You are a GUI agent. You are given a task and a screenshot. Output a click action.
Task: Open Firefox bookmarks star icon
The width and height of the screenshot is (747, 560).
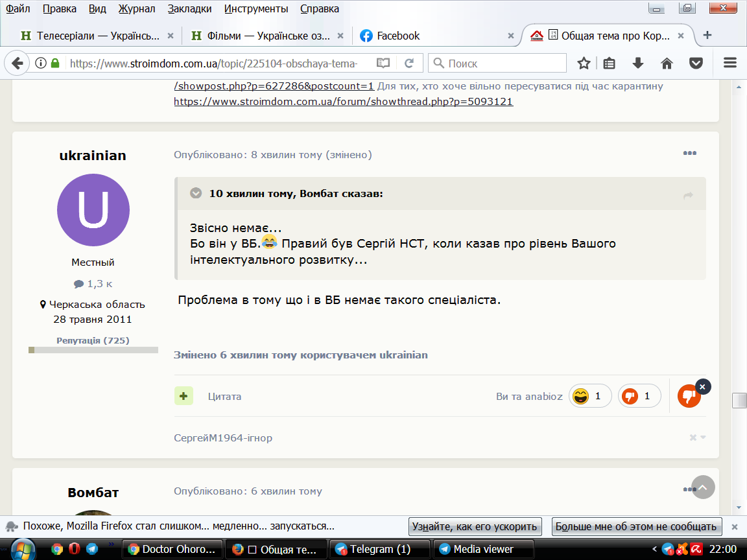pos(584,63)
